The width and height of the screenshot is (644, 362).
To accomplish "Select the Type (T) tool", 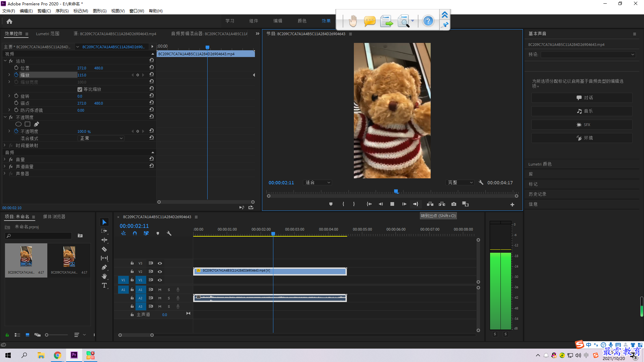I will (x=104, y=285).
